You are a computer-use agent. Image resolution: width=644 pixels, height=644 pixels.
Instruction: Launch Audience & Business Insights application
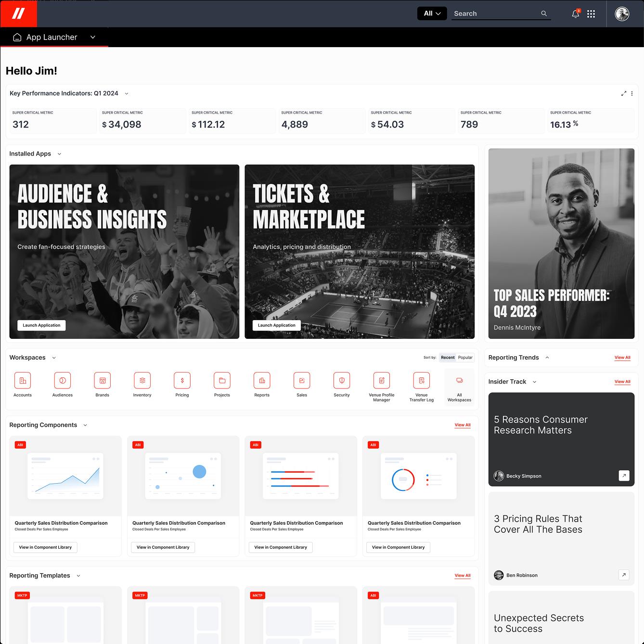pos(41,325)
